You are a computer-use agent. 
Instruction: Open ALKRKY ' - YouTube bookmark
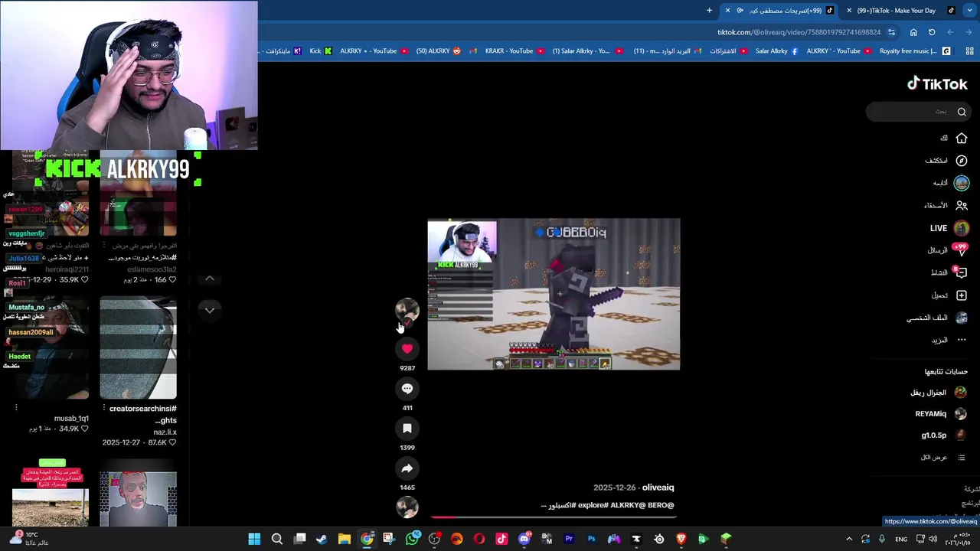tap(839, 51)
